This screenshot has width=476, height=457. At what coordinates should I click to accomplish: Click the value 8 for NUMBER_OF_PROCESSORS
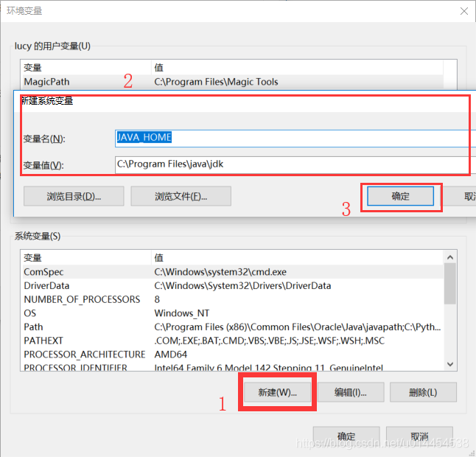[x=157, y=299]
